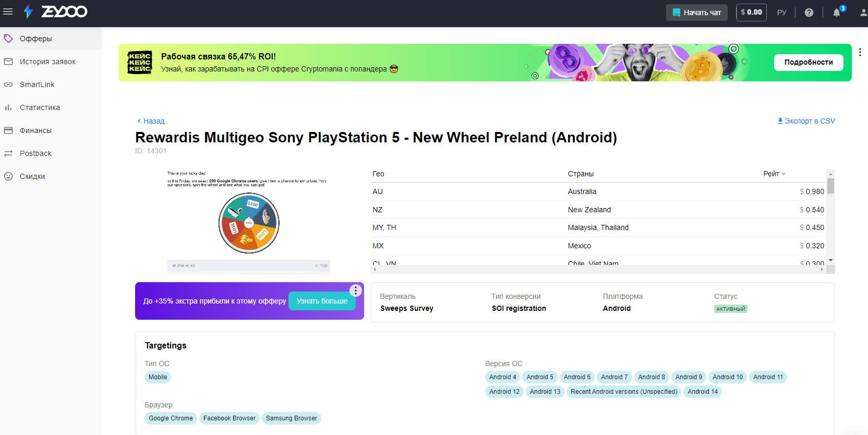Click the SOI registration conversion type
868x435 pixels.
tap(519, 308)
